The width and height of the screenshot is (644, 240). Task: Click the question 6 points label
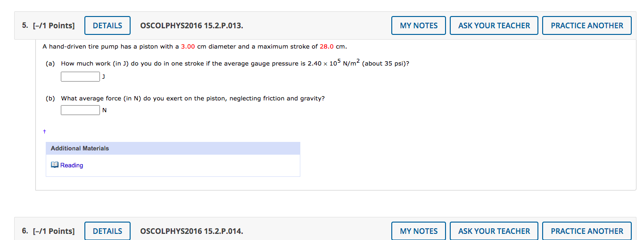[48, 231]
